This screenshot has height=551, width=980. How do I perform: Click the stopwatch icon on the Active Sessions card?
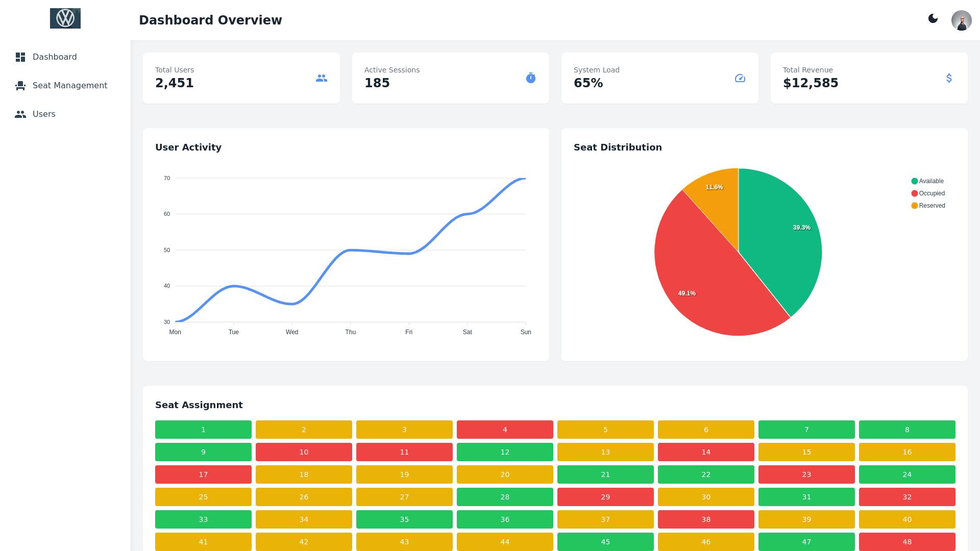(x=531, y=78)
